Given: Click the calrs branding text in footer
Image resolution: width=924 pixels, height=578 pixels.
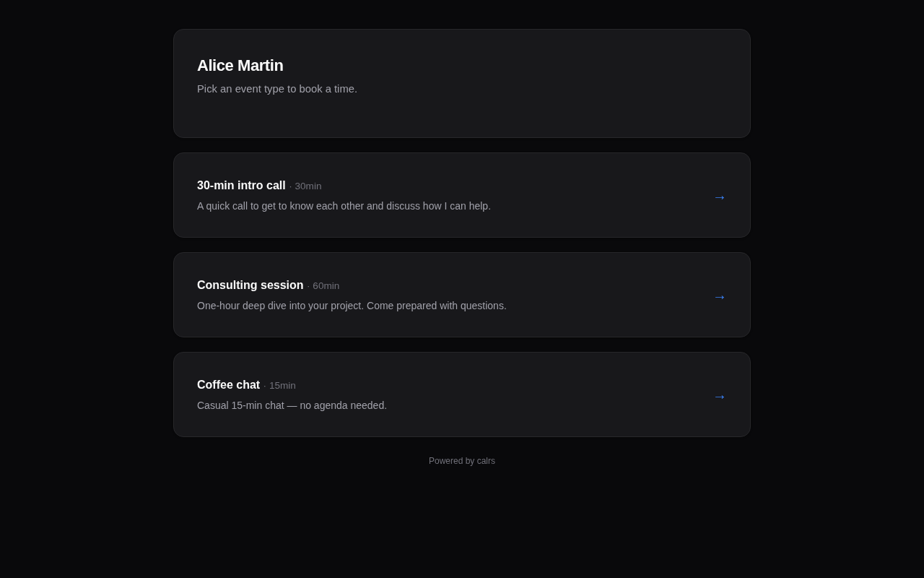Looking at the screenshot, I should point(486,461).
